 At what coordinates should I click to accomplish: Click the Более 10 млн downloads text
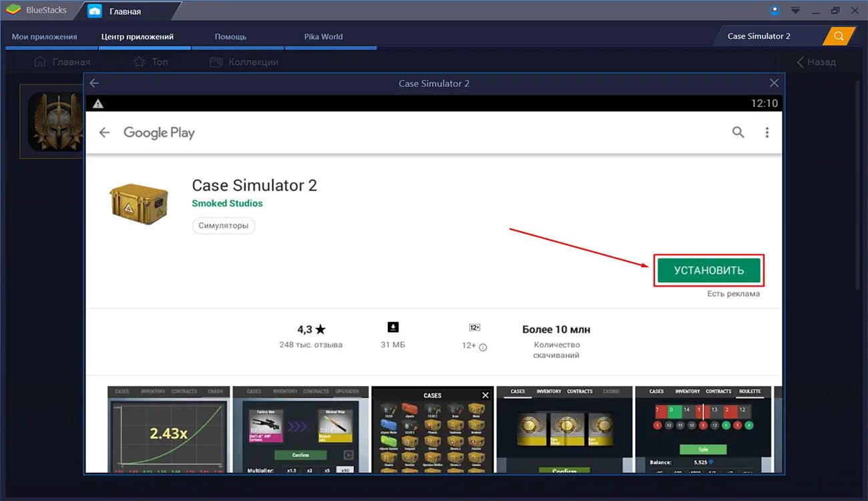tap(556, 329)
